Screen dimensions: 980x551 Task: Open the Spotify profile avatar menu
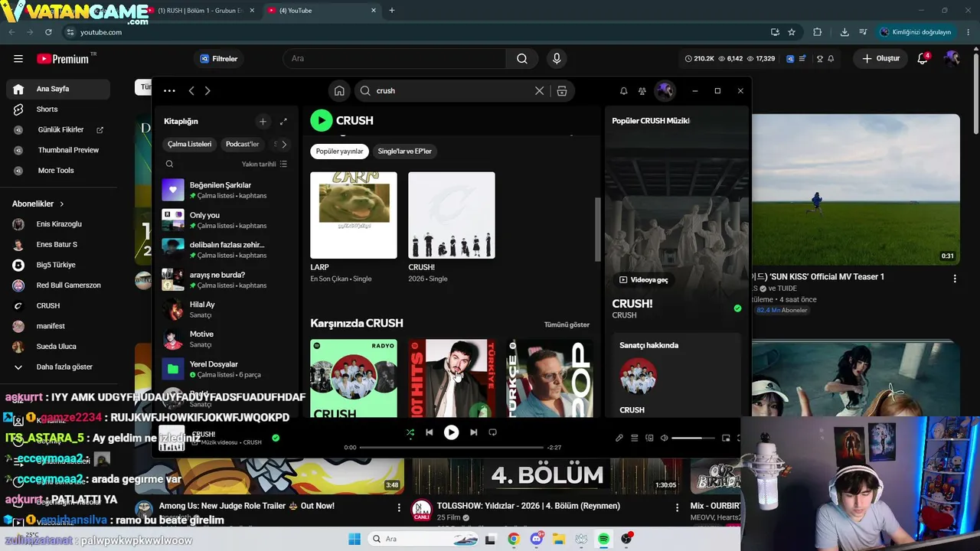(665, 90)
